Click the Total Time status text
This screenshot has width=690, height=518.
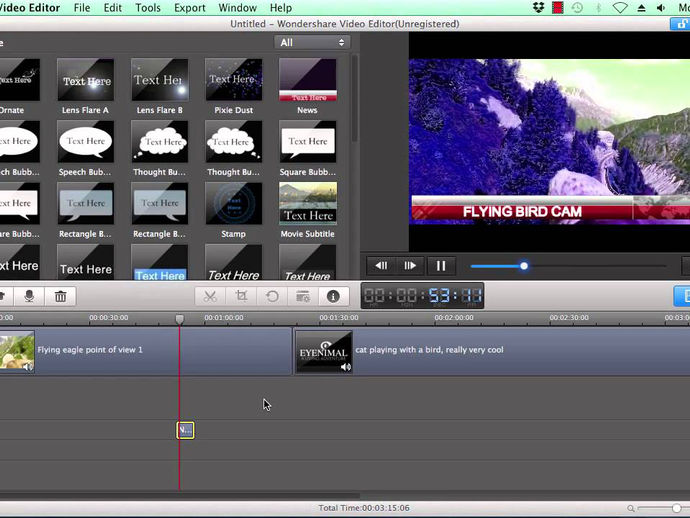[x=364, y=508]
